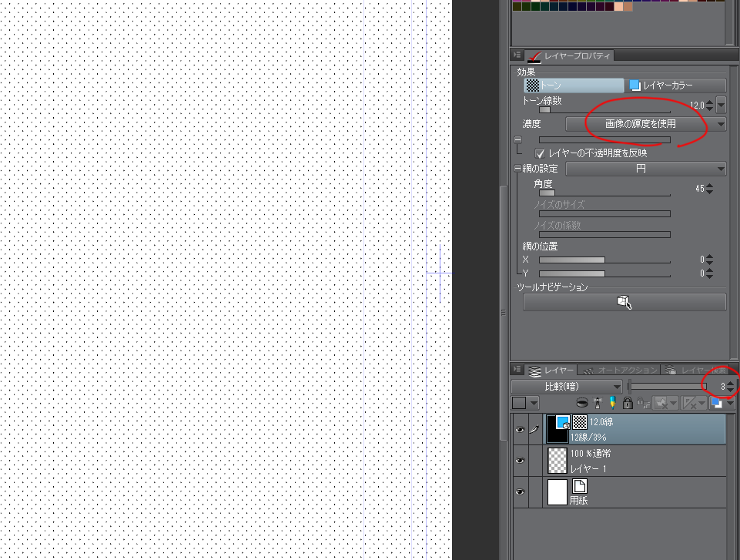740x560 pixels.
Task: Open the layer color dropdown arrow
Action: [730, 403]
